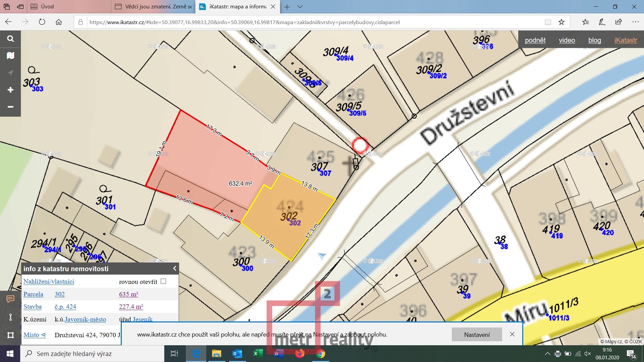Click the selected parcel 302 on map
The height and width of the screenshot is (362, 644).
point(288,216)
